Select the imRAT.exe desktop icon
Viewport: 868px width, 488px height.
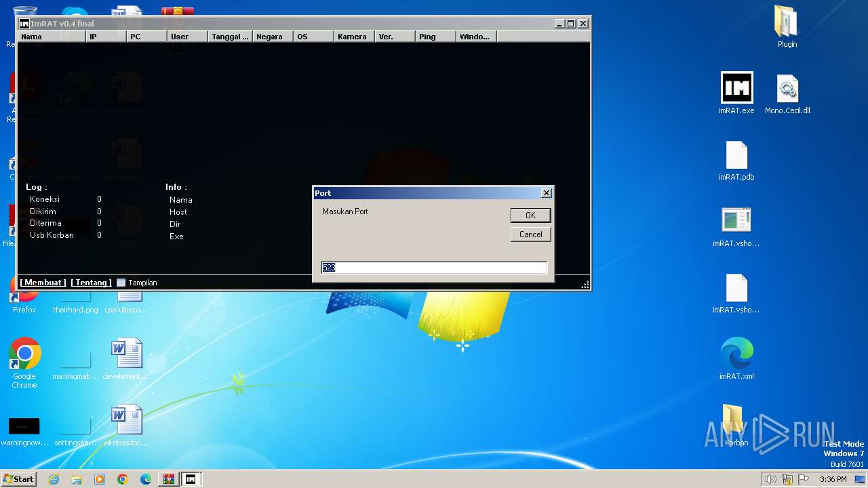click(x=736, y=94)
